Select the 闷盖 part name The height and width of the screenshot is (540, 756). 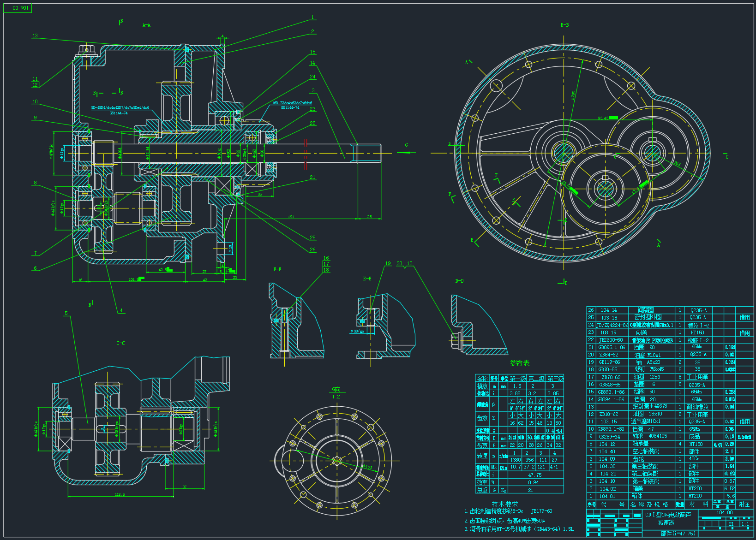(x=642, y=332)
